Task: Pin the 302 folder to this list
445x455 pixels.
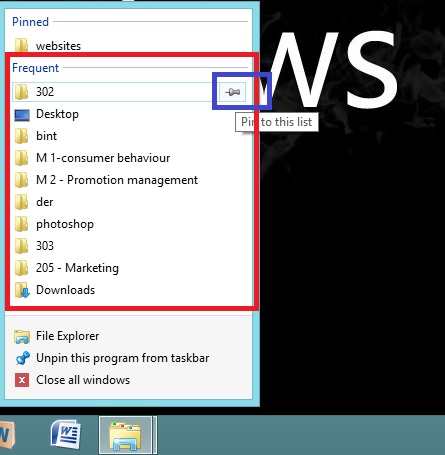Action: (x=232, y=92)
